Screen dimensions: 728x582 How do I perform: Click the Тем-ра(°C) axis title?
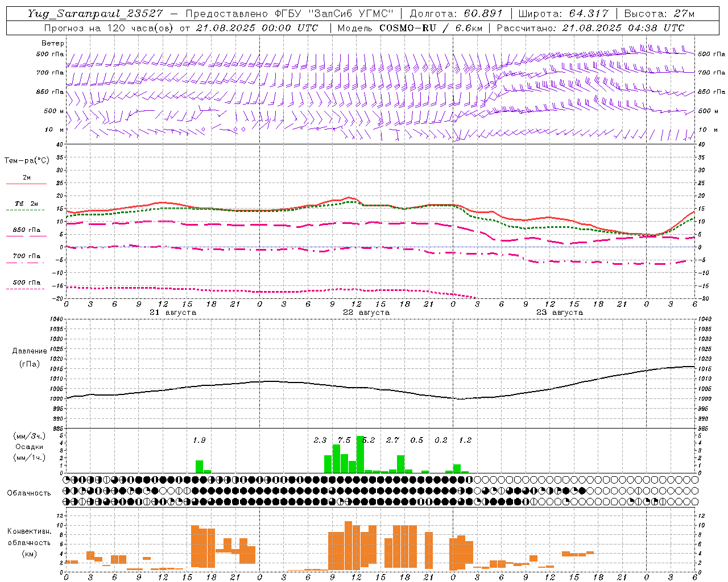pos(27,161)
